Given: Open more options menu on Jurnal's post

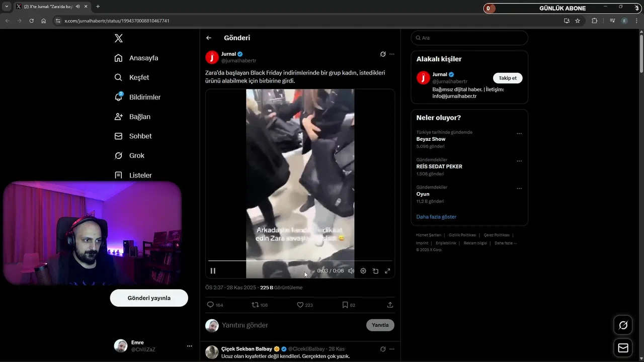Looking at the screenshot, I should click(x=392, y=54).
